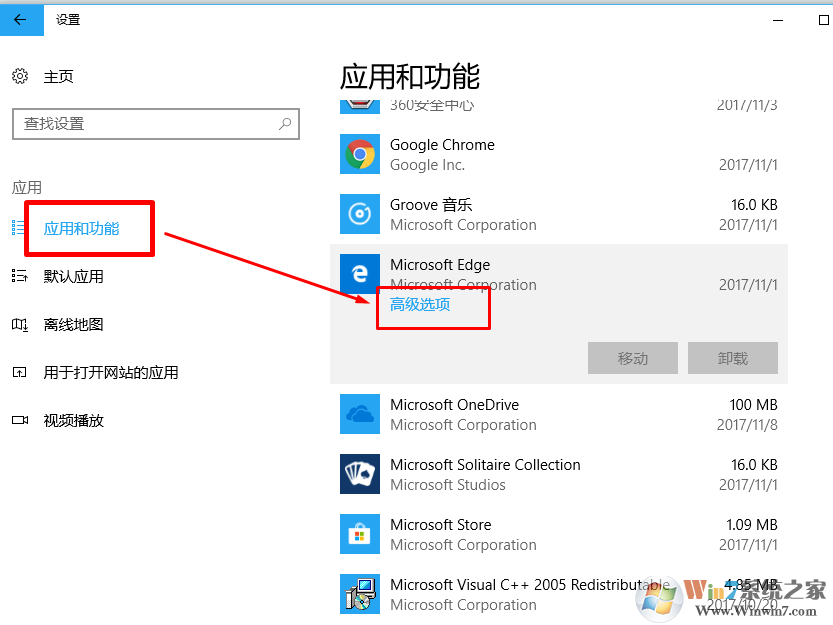Click the Solitaire Collection cards icon
833x625 pixels.
click(x=360, y=474)
